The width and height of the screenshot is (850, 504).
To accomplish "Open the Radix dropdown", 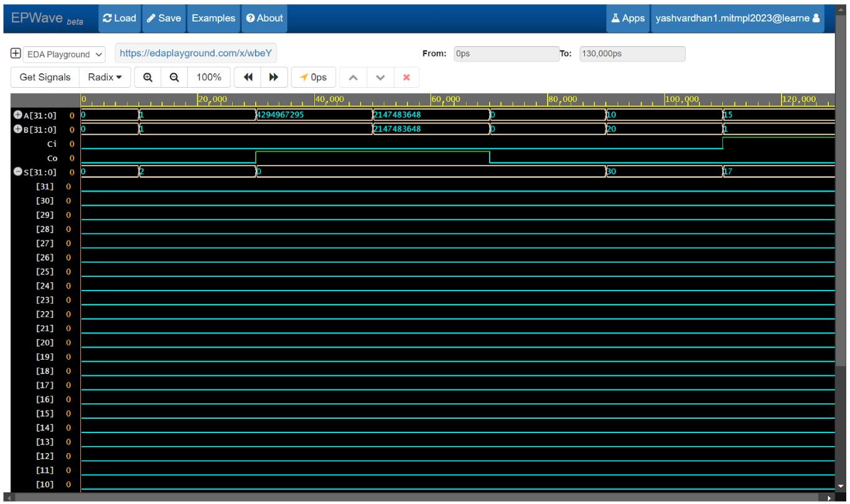I will click(105, 77).
